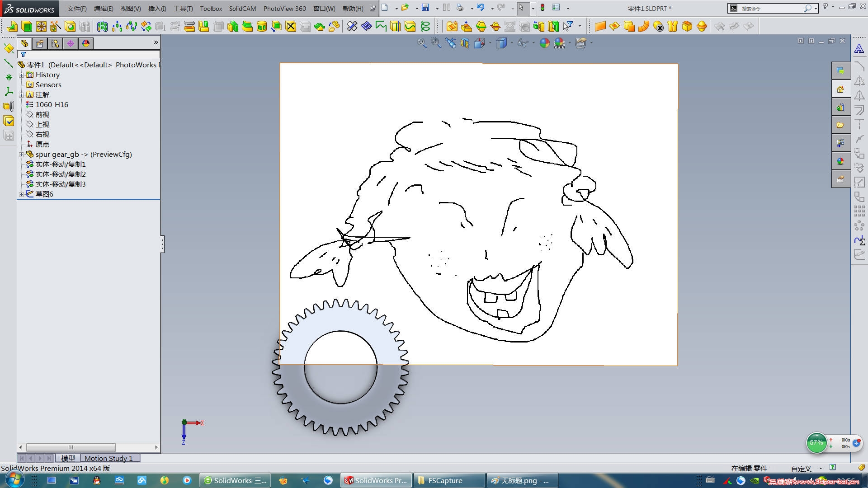Open the display style dropdown arrow
Screen dimensions: 868x488
[x=512, y=43]
